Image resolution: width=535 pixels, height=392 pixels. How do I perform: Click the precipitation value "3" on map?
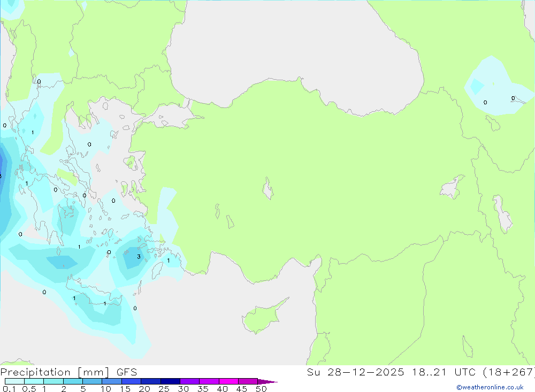click(139, 257)
